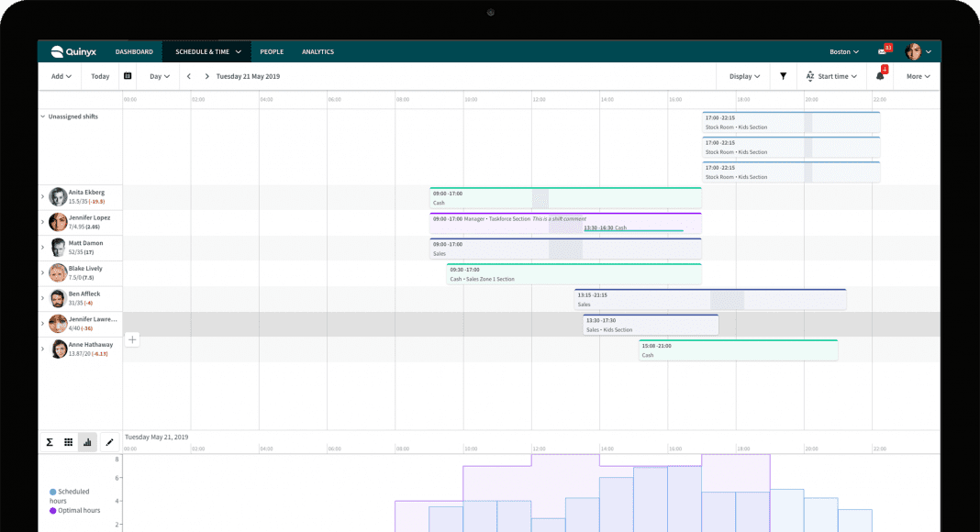The width and height of the screenshot is (980, 532).
Task: Open the Dashboard tab
Action: pos(134,51)
